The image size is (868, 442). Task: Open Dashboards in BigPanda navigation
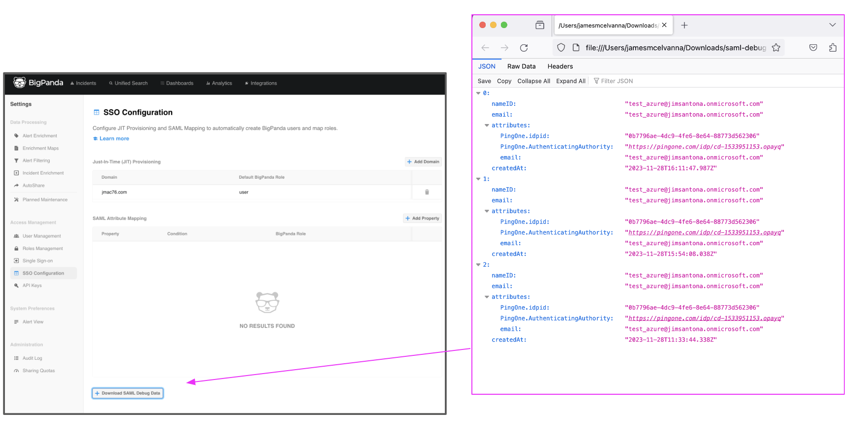tap(177, 83)
